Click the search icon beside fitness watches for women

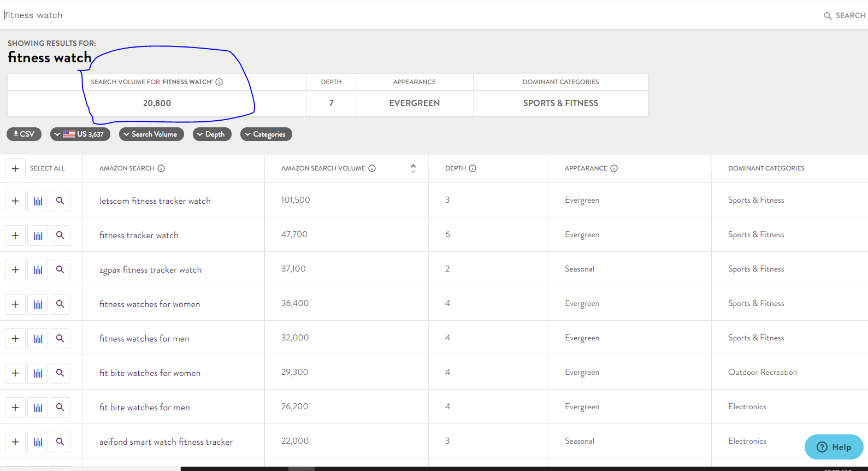click(60, 304)
